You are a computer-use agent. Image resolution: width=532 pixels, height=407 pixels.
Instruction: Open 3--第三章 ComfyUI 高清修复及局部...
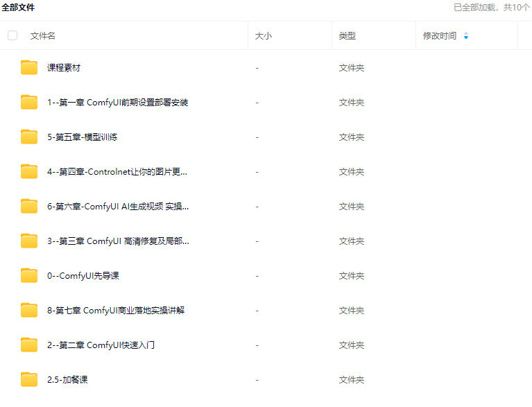[118, 241]
